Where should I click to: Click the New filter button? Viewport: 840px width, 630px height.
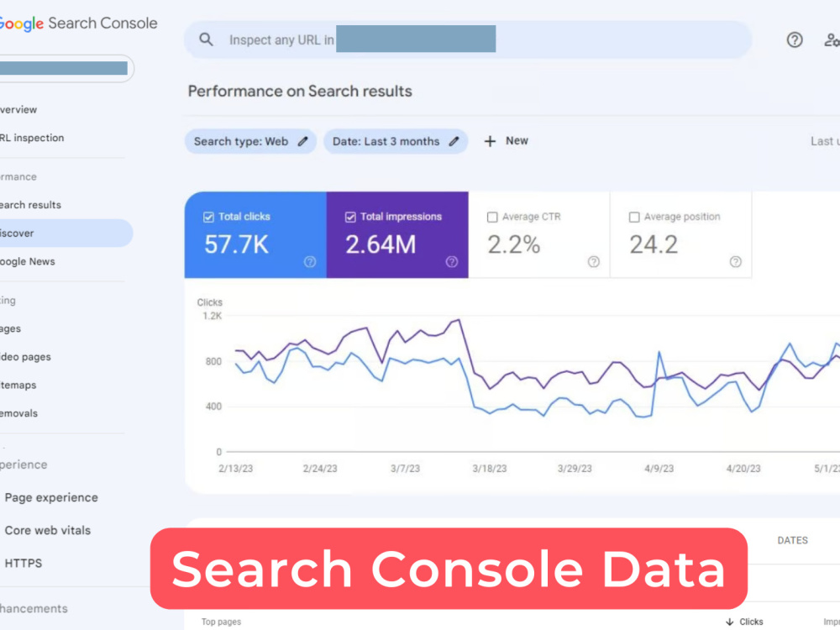click(x=507, y=141)
